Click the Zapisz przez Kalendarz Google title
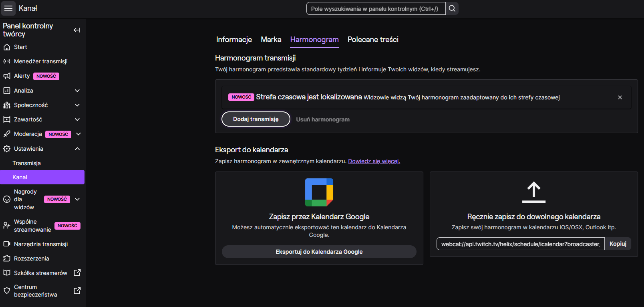The image size is (644, 307). point(319,217)
